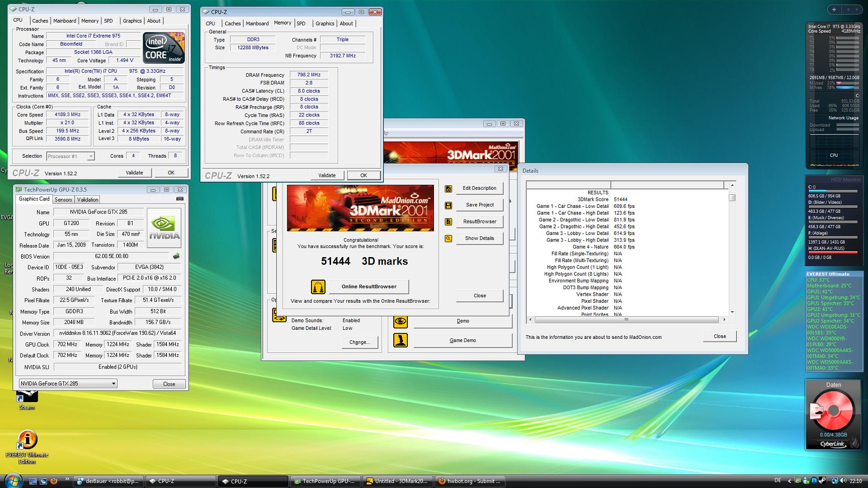
Task: Click the ResultBrowser icon beside its button
Action: [448, 222]
